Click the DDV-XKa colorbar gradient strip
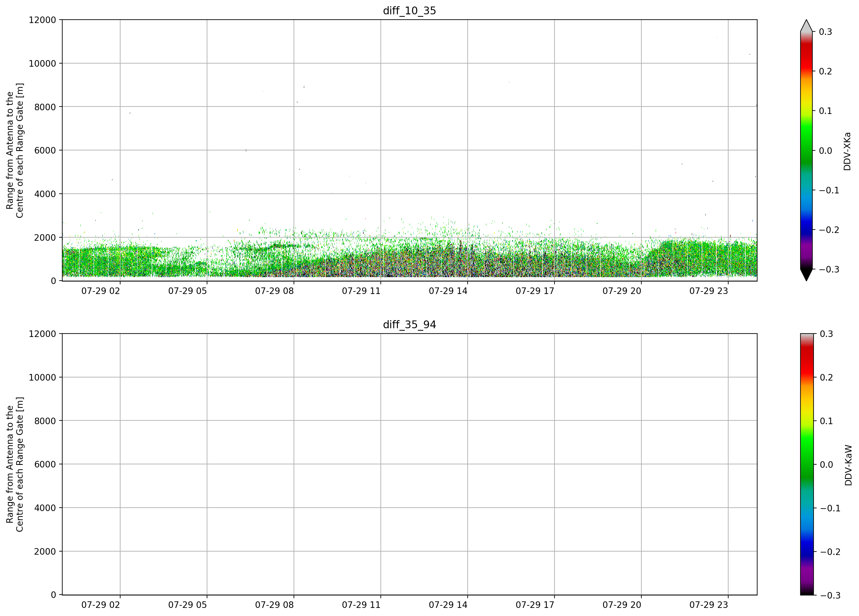This screenshot has width=859, height=616. (806, 150)
